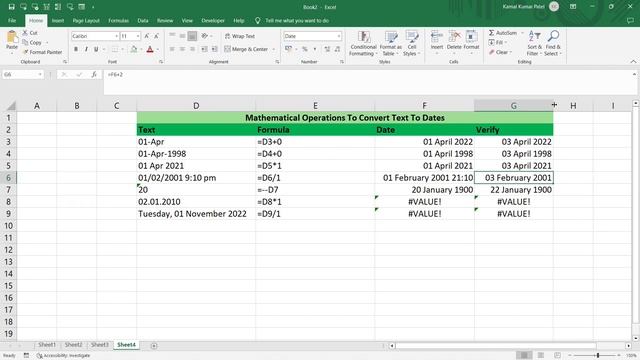The width and height of the screenshot is (640, 360).
Task: Add a new sheet with plus button
Action: pyautogui.click(x=154, y=346)
